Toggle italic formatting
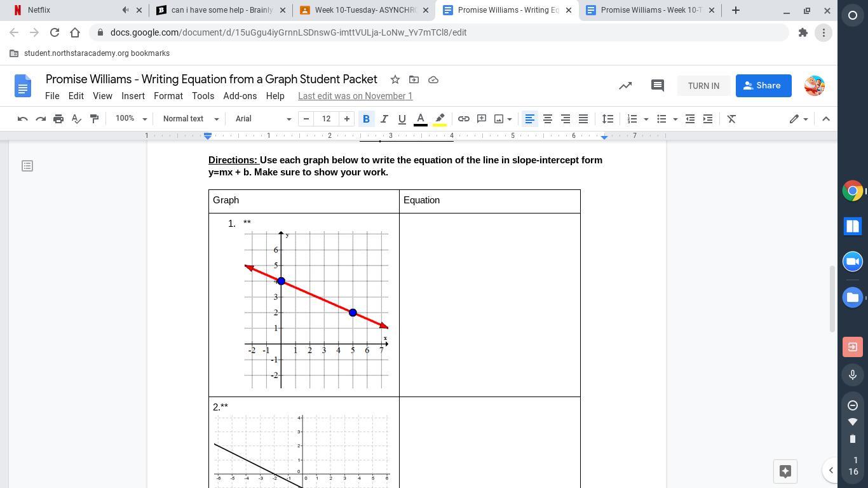 (x=384, y=119)
